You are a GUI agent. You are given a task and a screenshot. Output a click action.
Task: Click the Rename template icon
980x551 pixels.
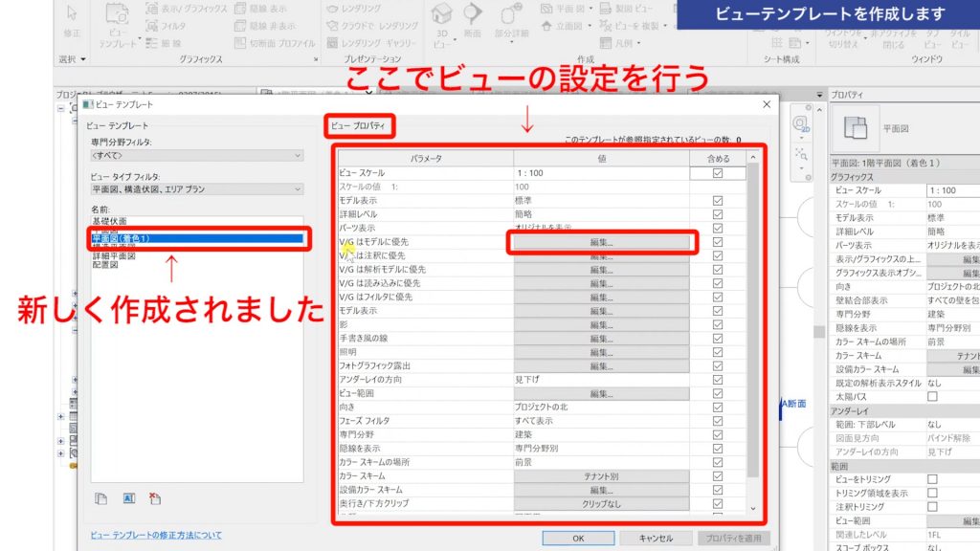pyautogui.click(x=128, y=498)
